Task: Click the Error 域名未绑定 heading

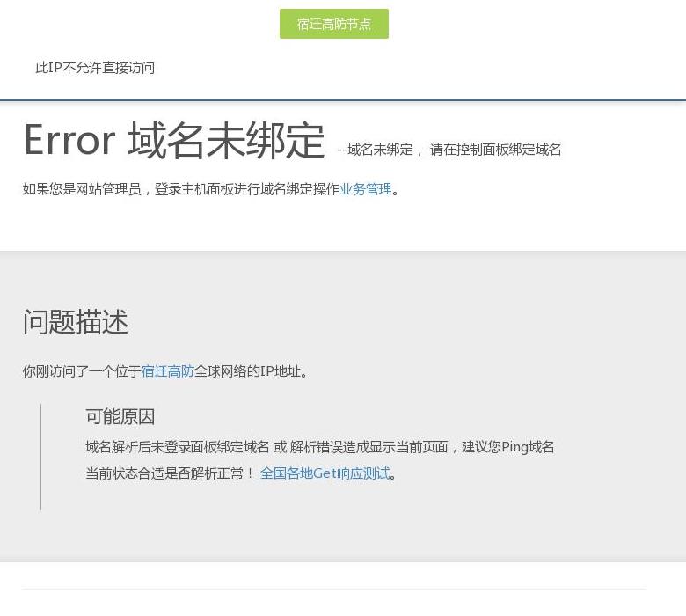Action: 174,140
